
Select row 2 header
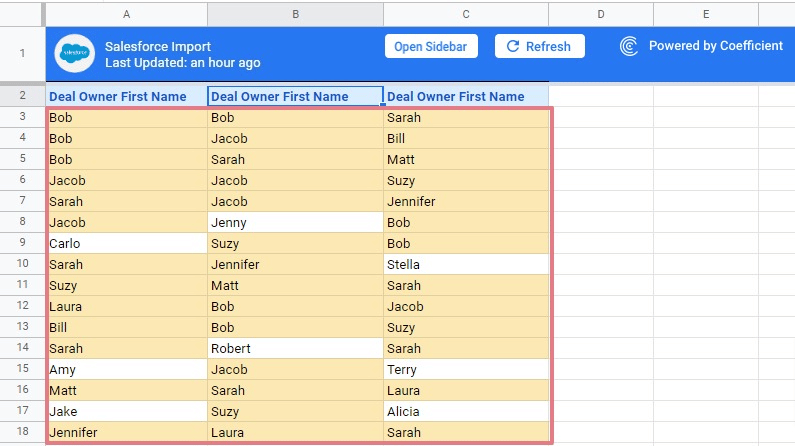point(22,96)
